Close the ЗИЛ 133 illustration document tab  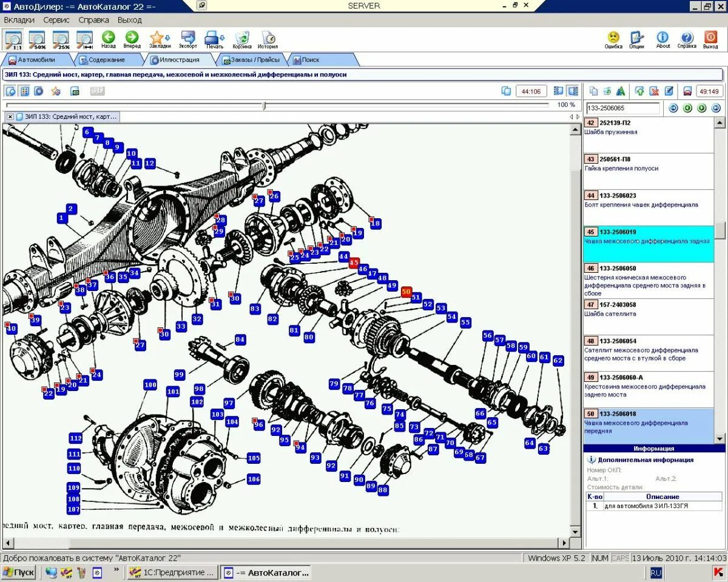[x=10, y=116]
